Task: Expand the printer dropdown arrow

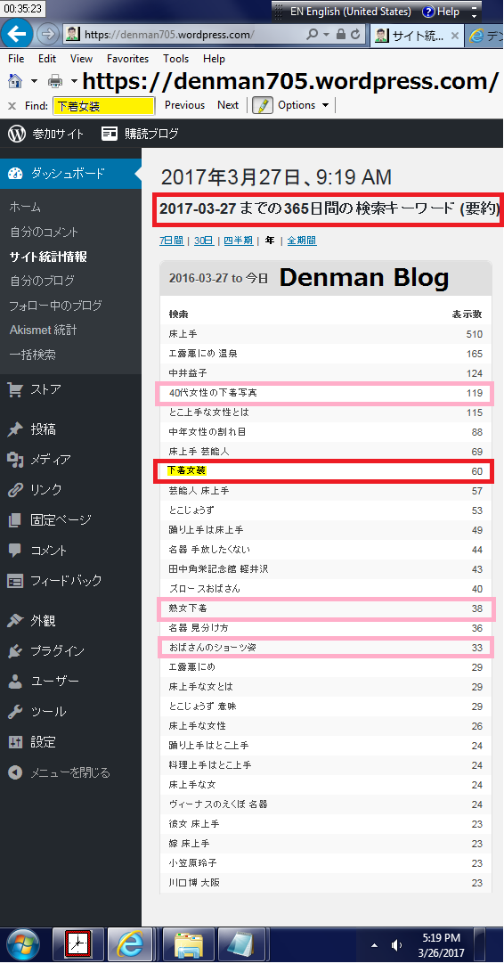Action: point(74,81)
